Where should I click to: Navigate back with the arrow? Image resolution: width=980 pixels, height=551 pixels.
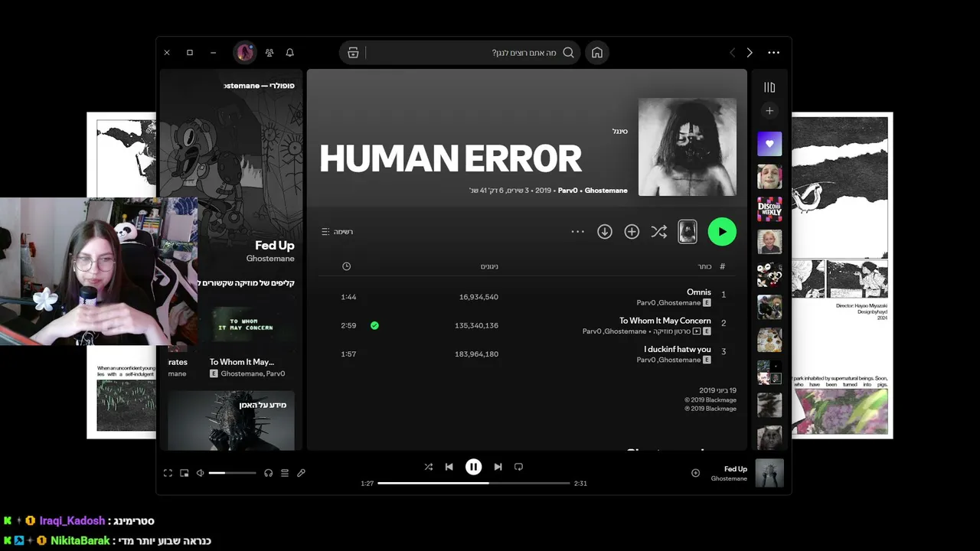pos(732,53)
